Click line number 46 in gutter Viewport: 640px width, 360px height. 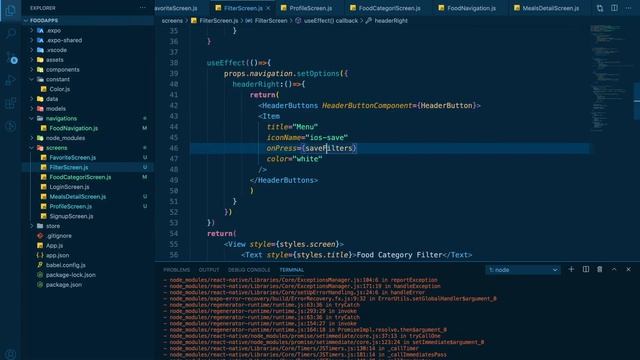pyautogui.click(x=174, y=148)
